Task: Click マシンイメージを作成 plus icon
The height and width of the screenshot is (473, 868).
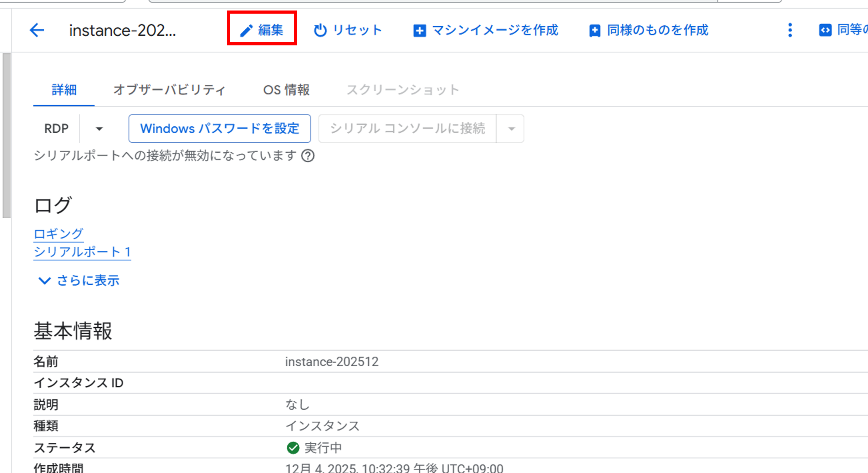Action: click(x=420, y=31)
